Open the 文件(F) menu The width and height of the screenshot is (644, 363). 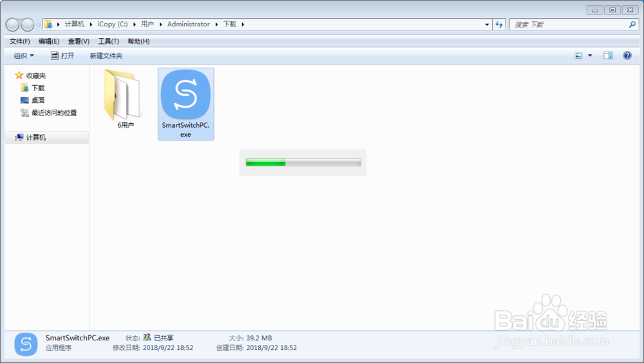coord(20,41)
